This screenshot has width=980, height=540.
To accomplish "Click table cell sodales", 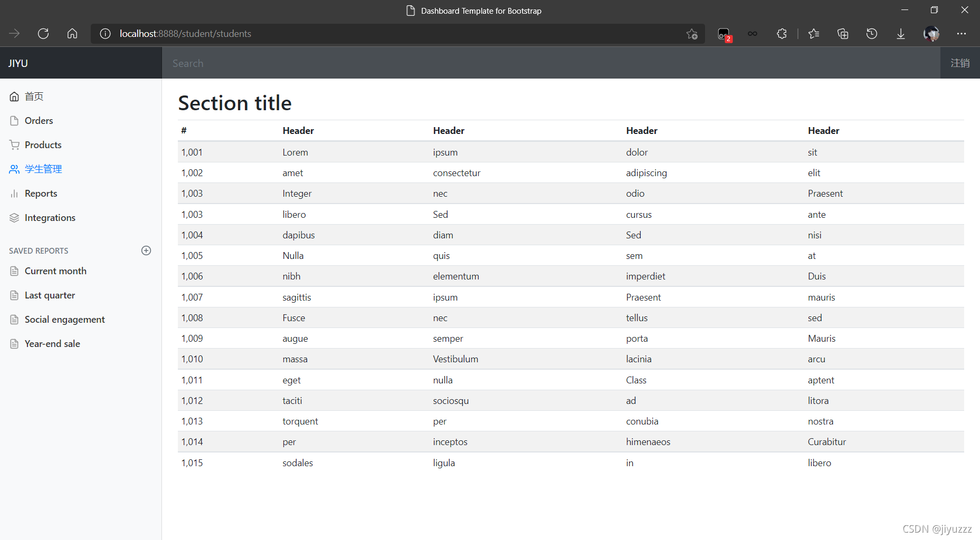I will (298, 463).
